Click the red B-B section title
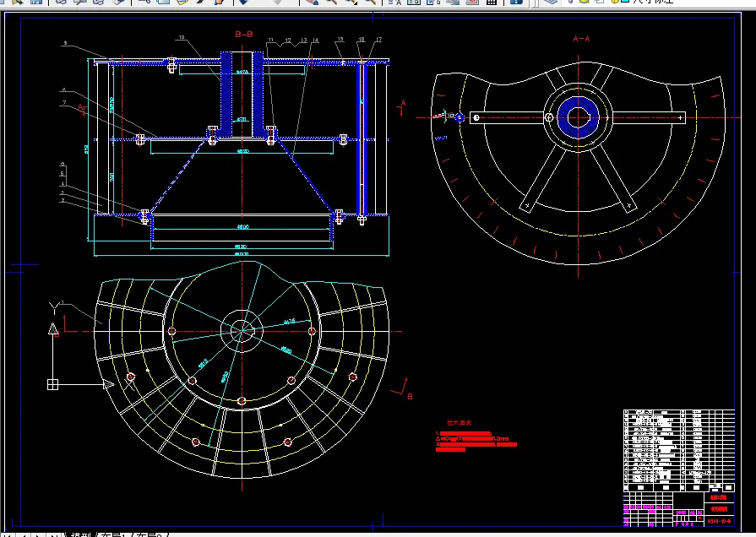Screen dimensions: 756x537 [x=244, y=35]
